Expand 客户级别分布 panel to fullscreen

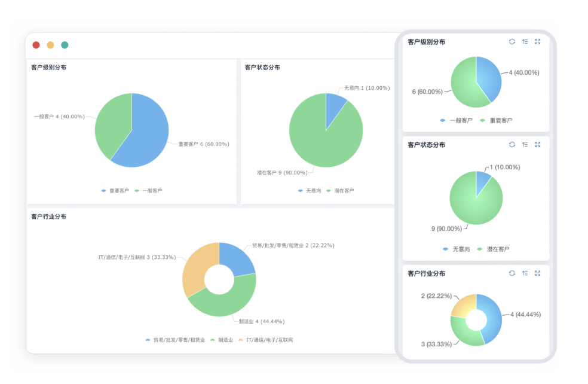537,42
